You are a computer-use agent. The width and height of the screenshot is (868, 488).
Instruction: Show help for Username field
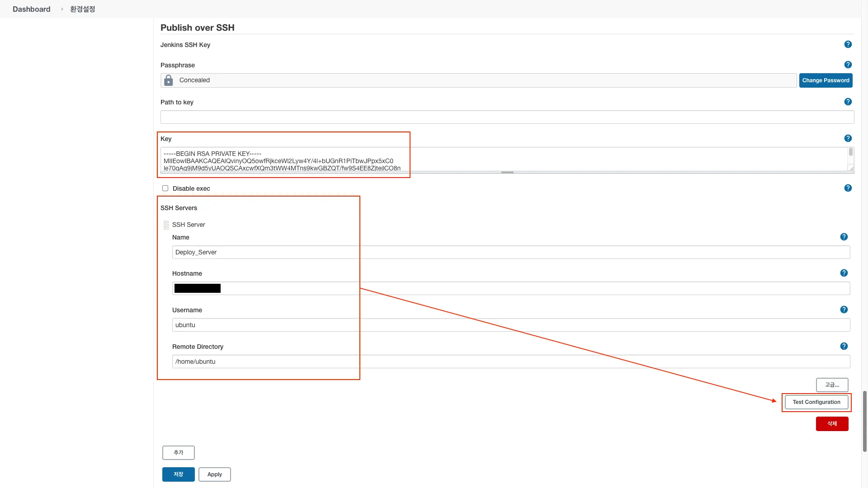pos(844,310)
